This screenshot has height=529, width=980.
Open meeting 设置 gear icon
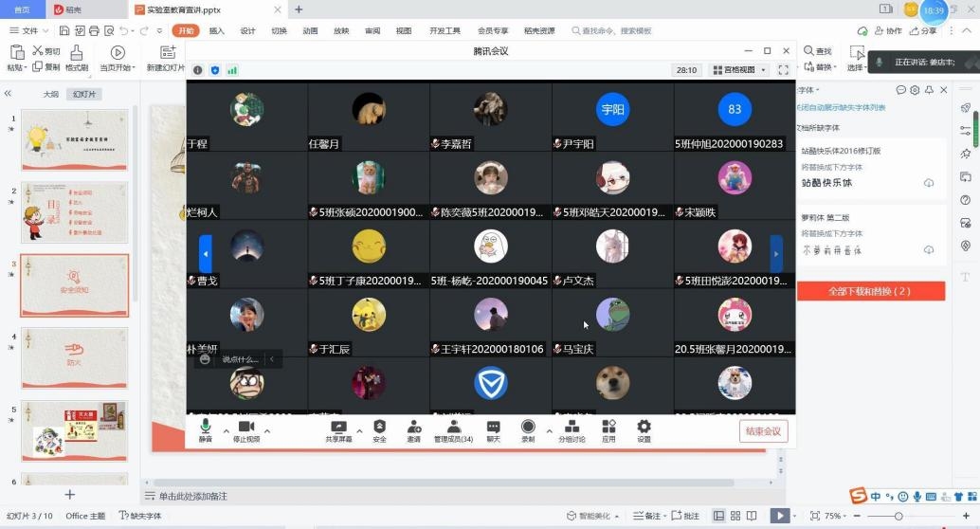click(644, 429)
